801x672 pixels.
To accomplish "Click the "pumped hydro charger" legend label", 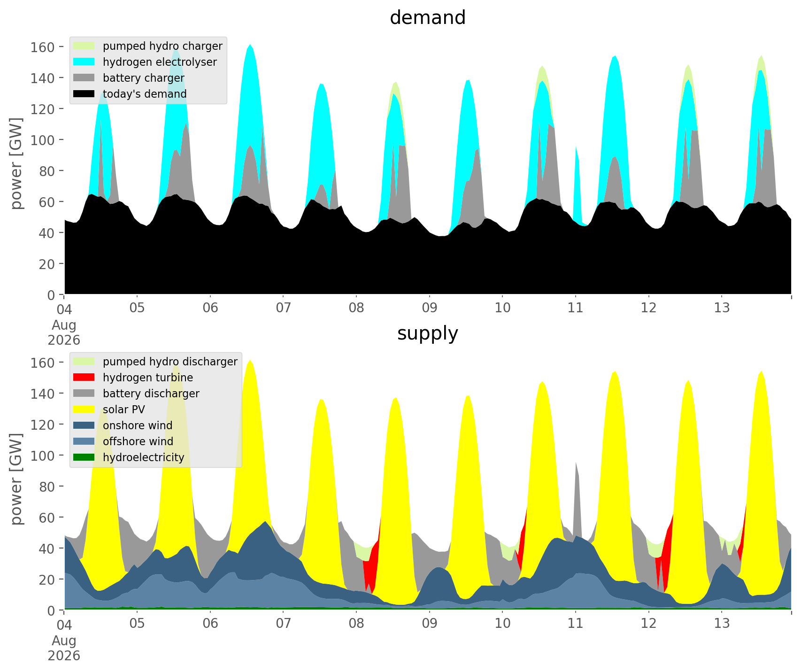I will tap(162, 46).
